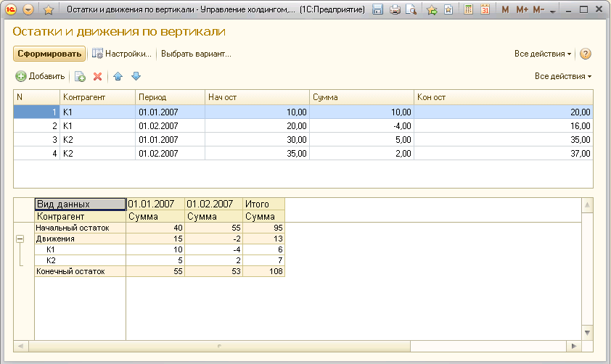Viewport: 611px width, 364px height.
Task: Click Выбрать вариант... button
Action: (196, 54)
